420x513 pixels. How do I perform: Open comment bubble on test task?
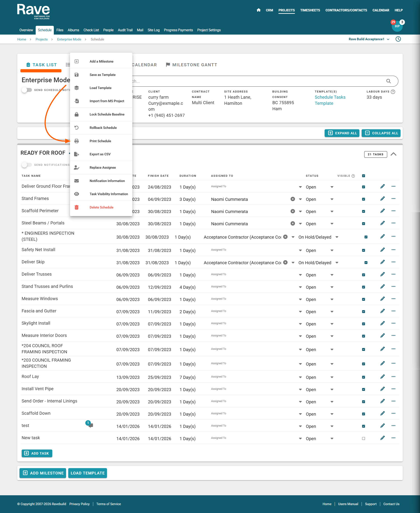point(91,425)
